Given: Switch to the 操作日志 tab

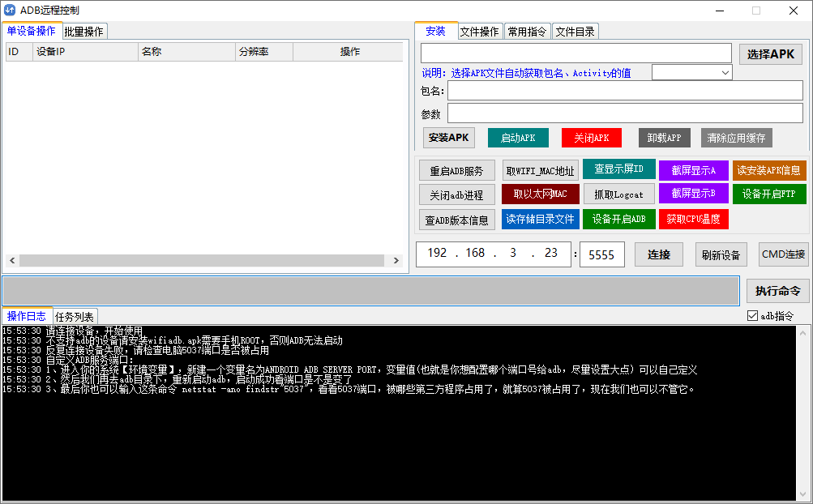Looking at the screenshot, I should tap(27, 316).
